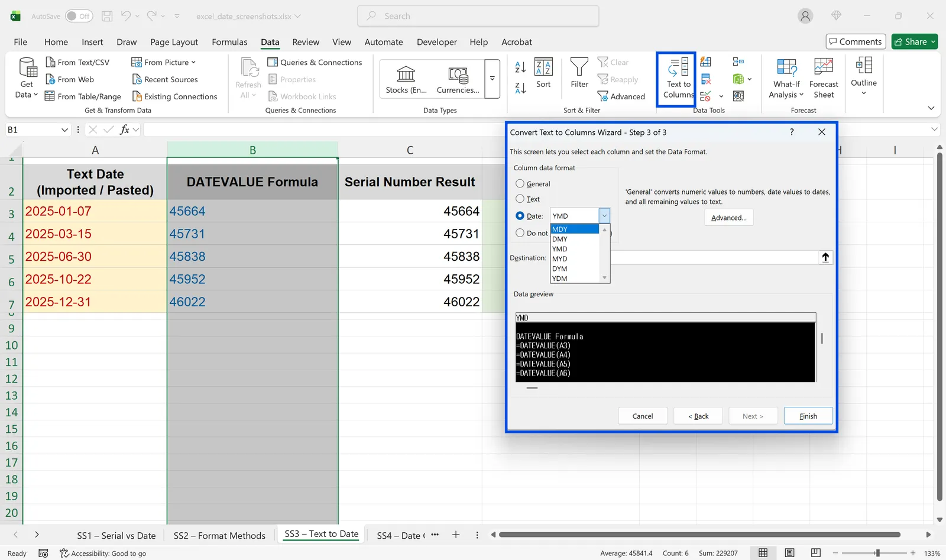Viewport: 946px width, 560px height.
Task: Open Recent Sources
Action: tap(165, 79)
